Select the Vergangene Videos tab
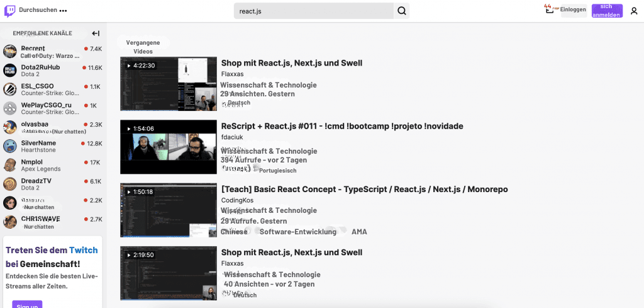 tap(143, 47)
